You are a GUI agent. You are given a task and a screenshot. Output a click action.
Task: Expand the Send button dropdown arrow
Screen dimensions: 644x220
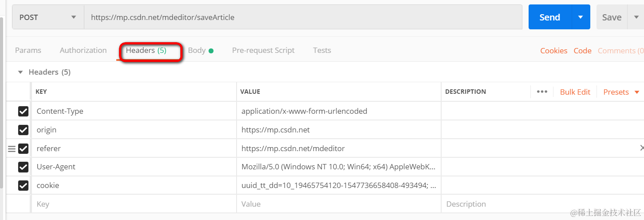click(580, 17)
